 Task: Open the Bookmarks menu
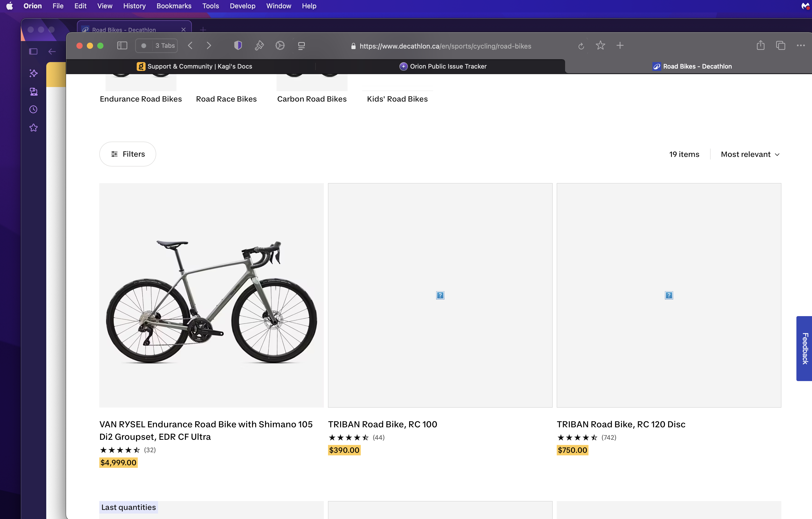[174, 6]
